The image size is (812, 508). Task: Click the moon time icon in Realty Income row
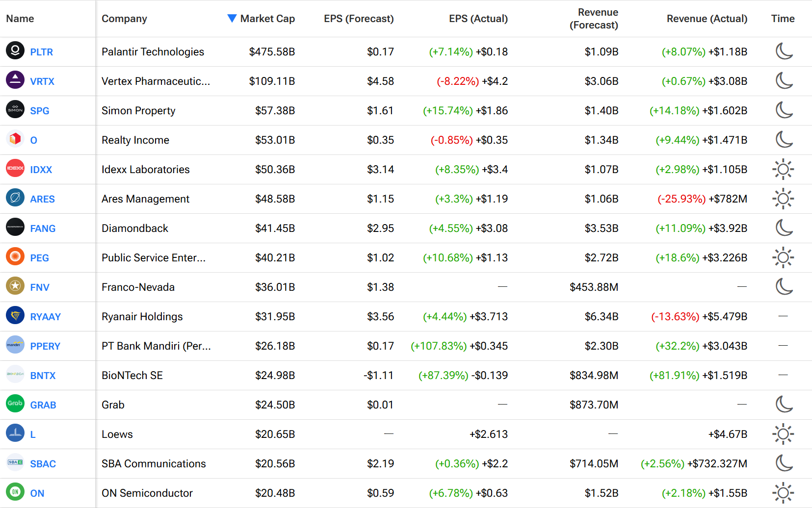784,139
